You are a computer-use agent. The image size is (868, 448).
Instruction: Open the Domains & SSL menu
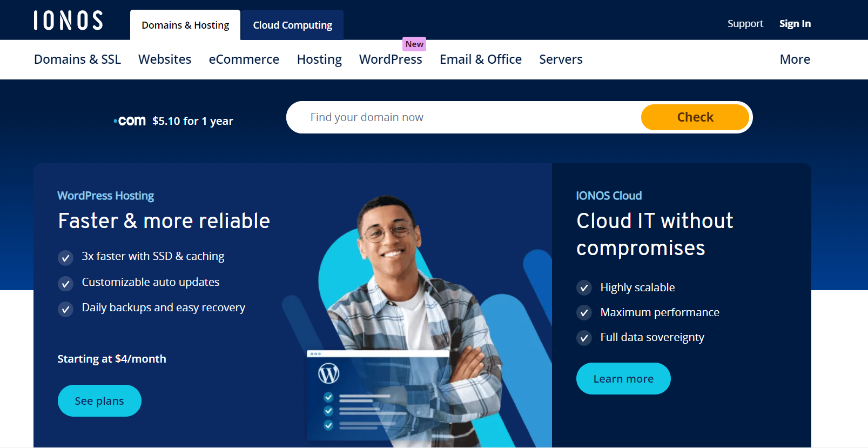[x=77, y=59]
